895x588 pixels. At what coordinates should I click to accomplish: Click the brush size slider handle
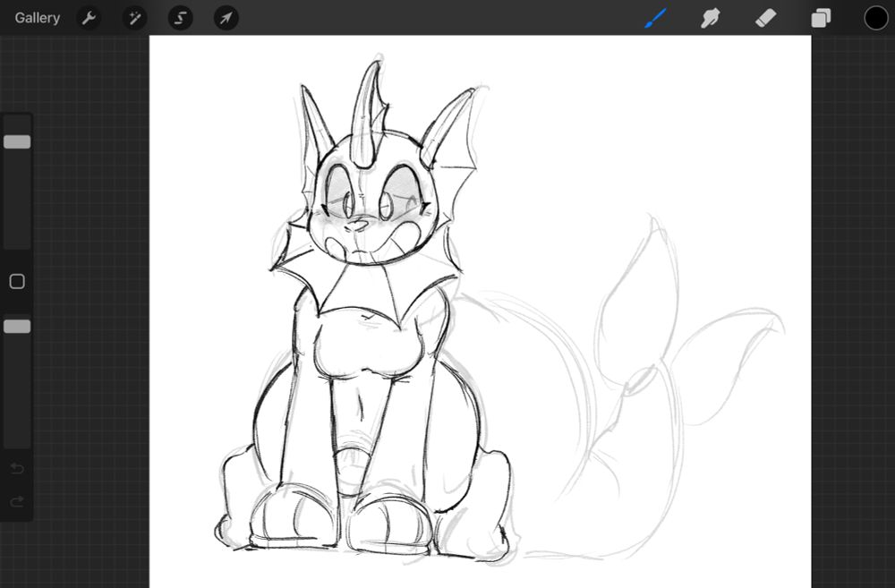pos(17,141)
